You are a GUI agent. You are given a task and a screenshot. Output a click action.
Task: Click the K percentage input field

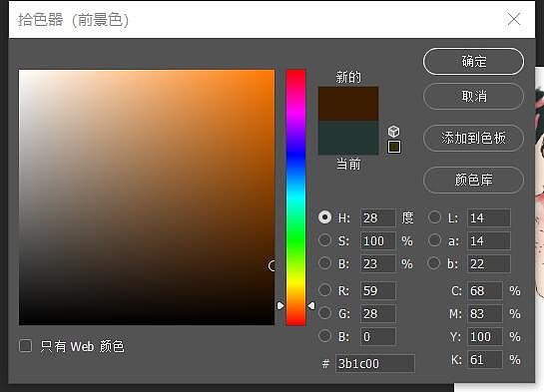pos(485,360)
